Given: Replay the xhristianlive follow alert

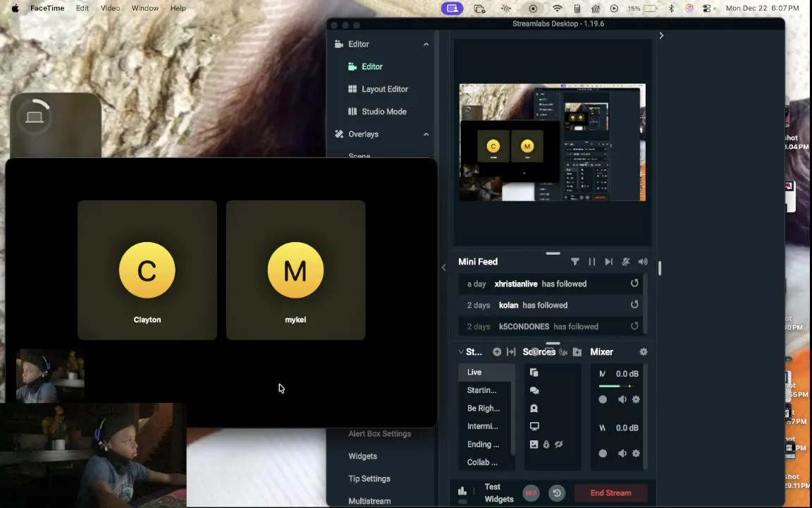Looking at the screenshot, I should 634,283.
